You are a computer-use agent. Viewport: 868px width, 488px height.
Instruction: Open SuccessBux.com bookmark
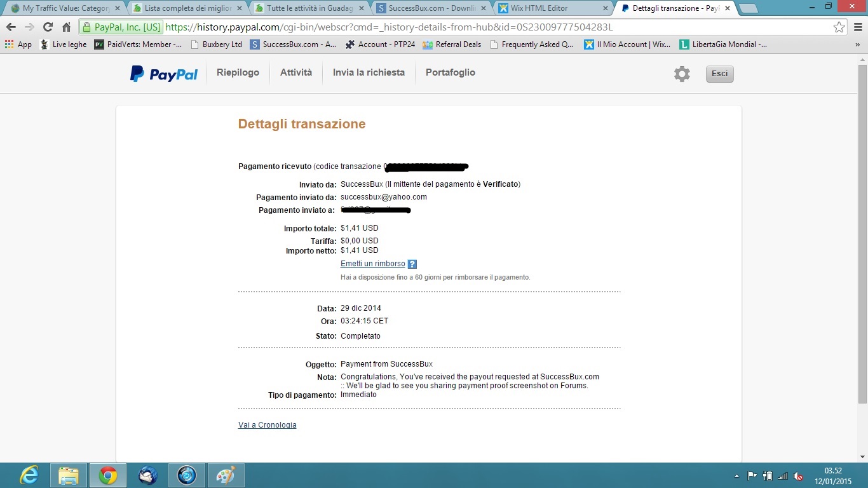pos(294,44)
